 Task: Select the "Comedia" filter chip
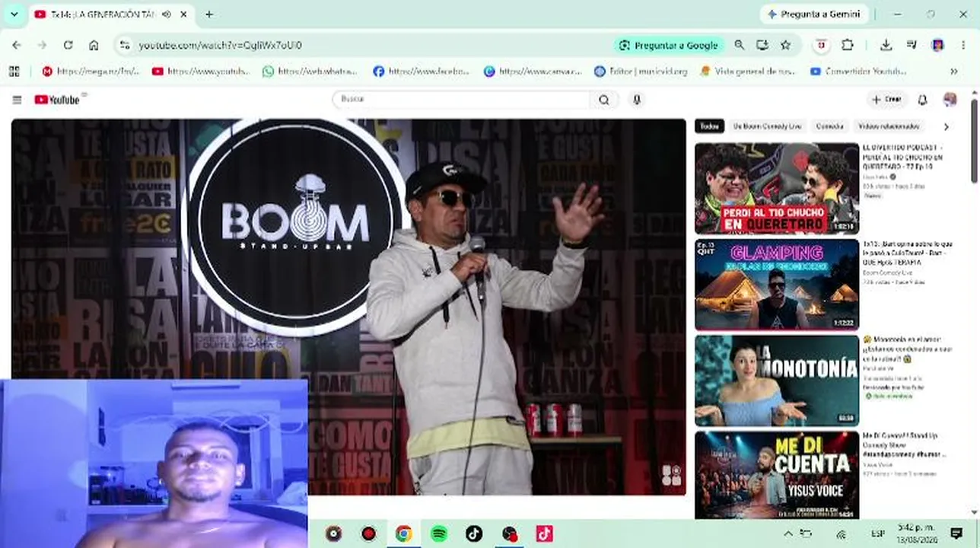tap(829, 126)
